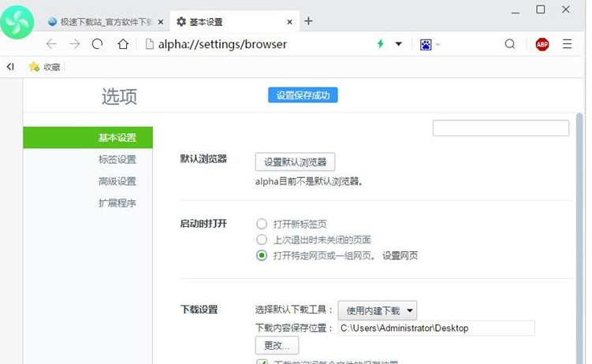Image resolution: width=592 pixels, height=364 pixels.
Task: Expand the arrow next to the lightning icon
Action: click(x=398, y=44)
